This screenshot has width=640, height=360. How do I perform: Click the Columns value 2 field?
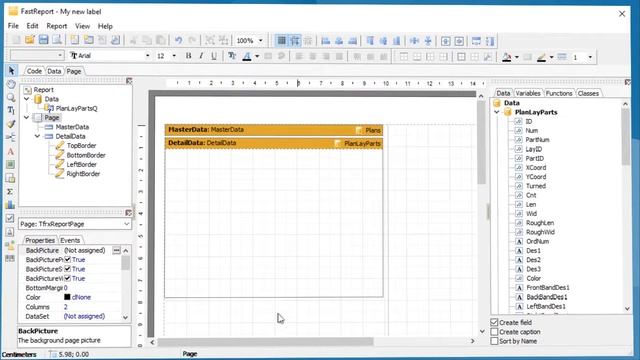(92, 307)
